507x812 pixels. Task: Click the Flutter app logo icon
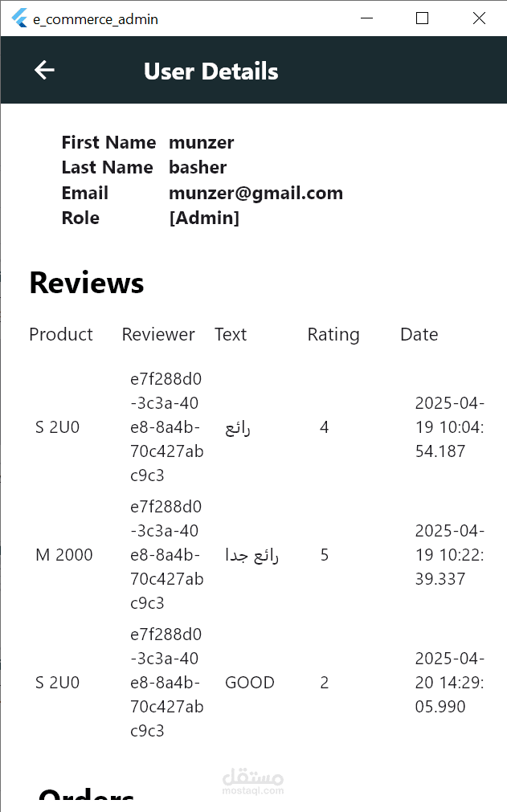point(19,18)
